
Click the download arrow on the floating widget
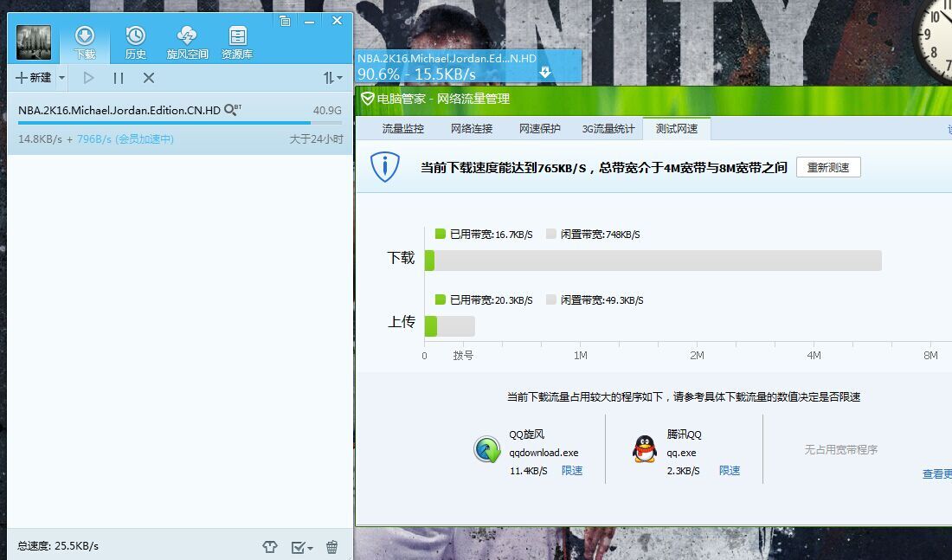(x=545, y=73)
